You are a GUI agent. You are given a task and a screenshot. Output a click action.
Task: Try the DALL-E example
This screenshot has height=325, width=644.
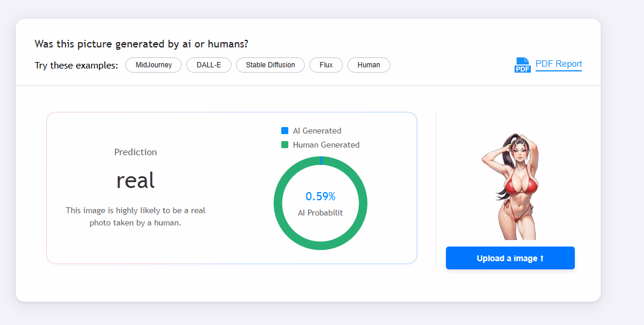(x=209, y=65)
